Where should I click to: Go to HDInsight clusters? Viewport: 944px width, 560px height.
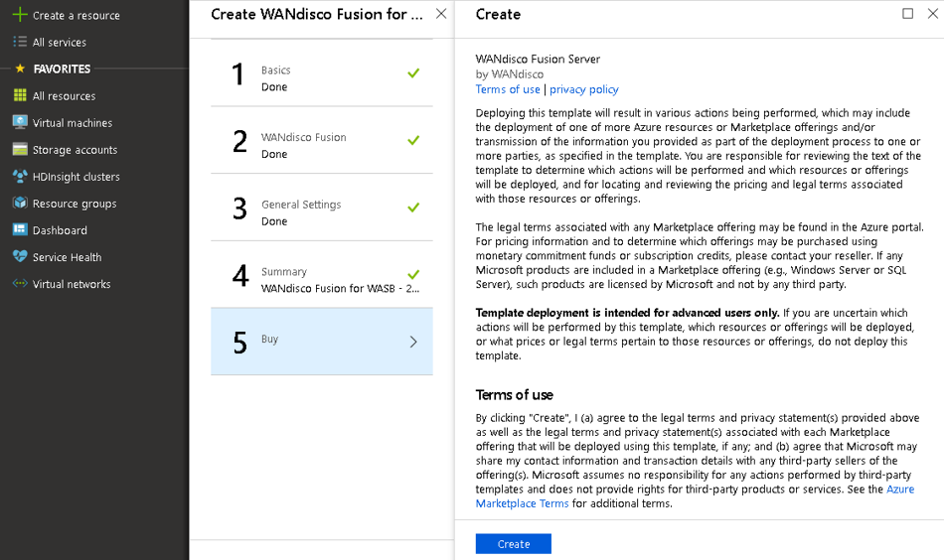[76, 177]
